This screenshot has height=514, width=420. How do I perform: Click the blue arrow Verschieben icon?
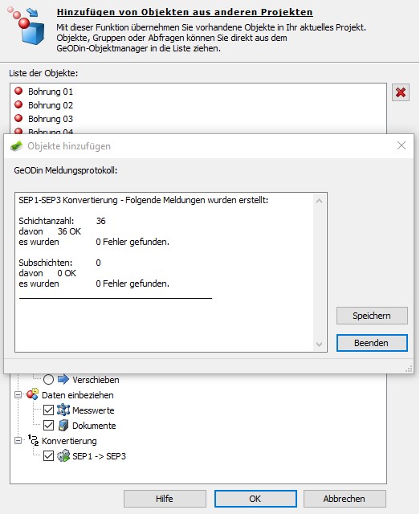point(63,379)
